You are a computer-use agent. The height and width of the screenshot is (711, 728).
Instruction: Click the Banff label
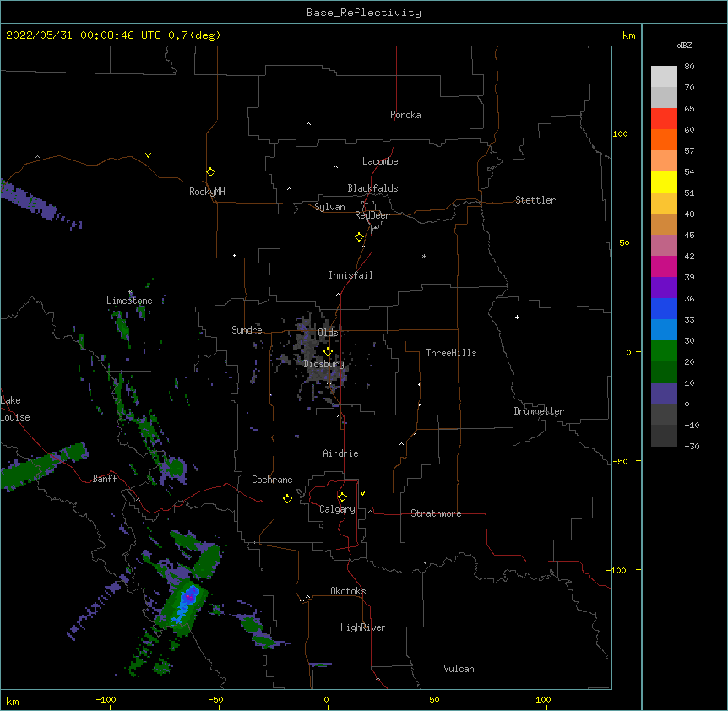[105, 479]
